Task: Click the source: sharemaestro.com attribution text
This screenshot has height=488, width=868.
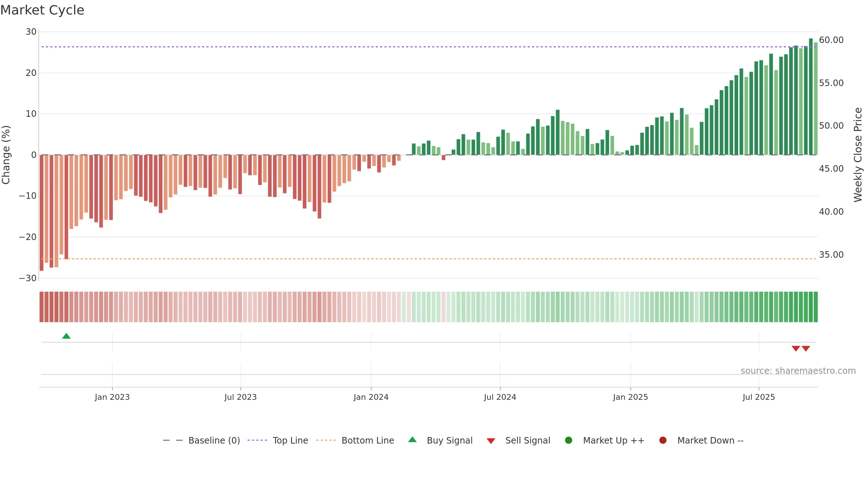Action: pos(798,371)
